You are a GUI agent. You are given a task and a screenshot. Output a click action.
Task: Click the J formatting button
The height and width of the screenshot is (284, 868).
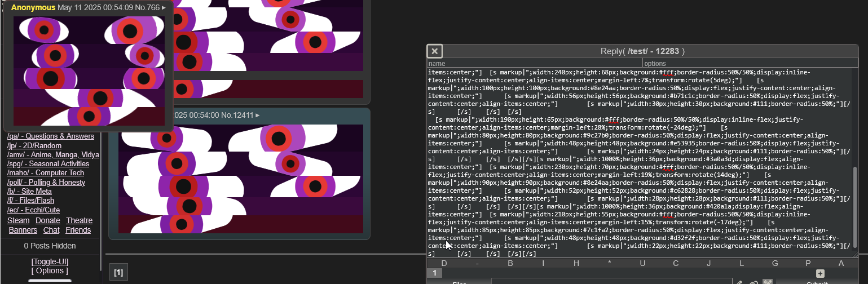pyautogui.click(x=709, y=263)
